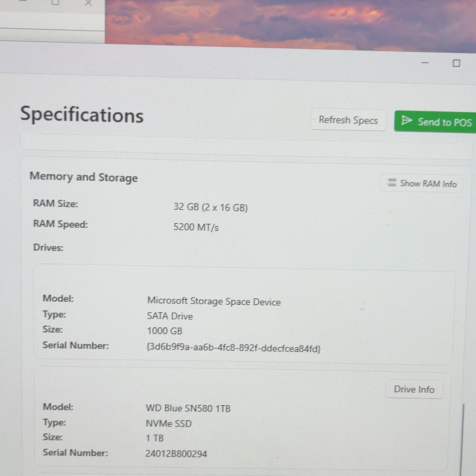
Task: Show RAM Info details
Action: click(422, 183)
